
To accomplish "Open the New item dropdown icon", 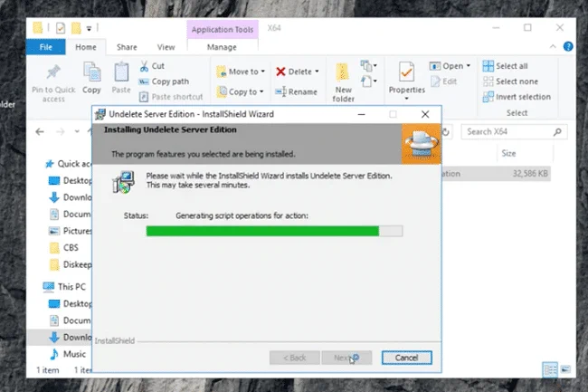I will [x=368, y=66].
